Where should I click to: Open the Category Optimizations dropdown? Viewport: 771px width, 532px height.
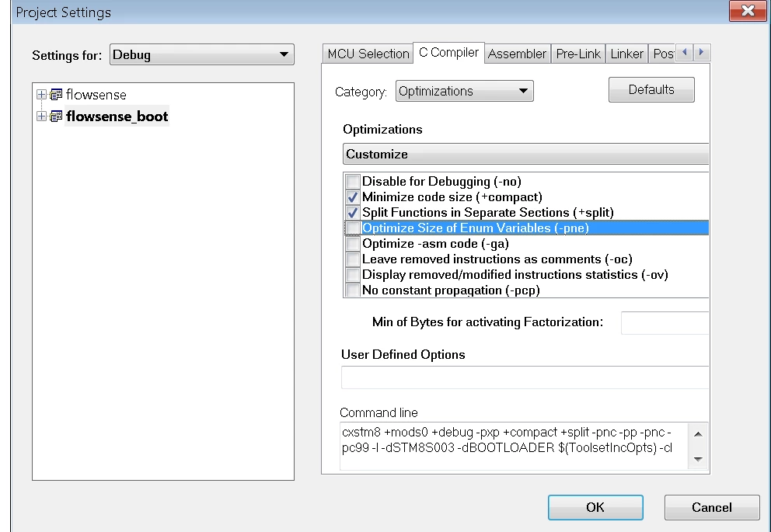[x=464, y=91]
